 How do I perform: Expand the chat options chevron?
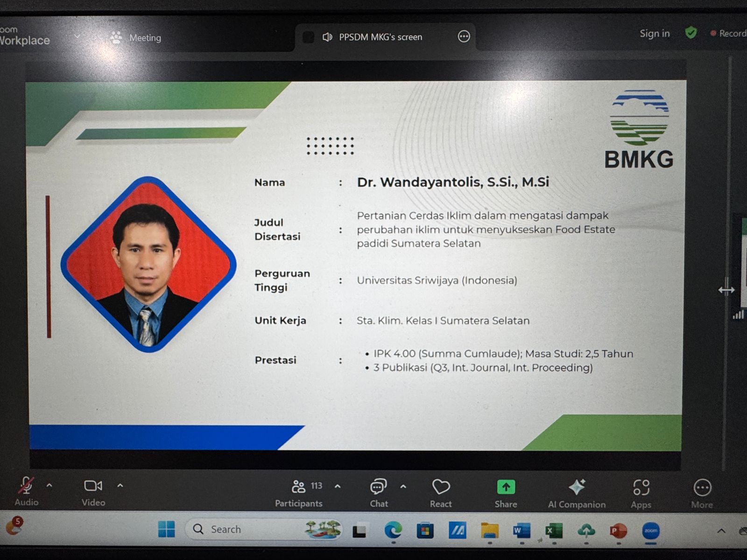[x=403, y=487]
